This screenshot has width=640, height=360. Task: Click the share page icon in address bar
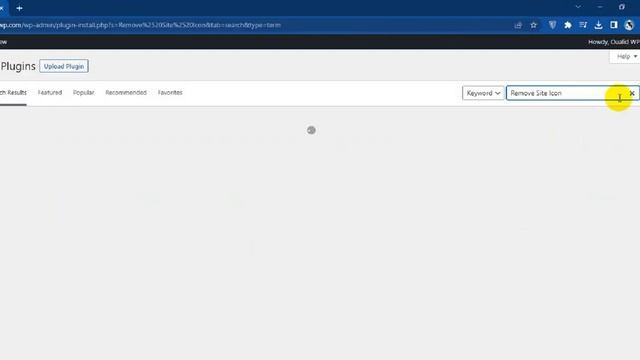[518, 25]
